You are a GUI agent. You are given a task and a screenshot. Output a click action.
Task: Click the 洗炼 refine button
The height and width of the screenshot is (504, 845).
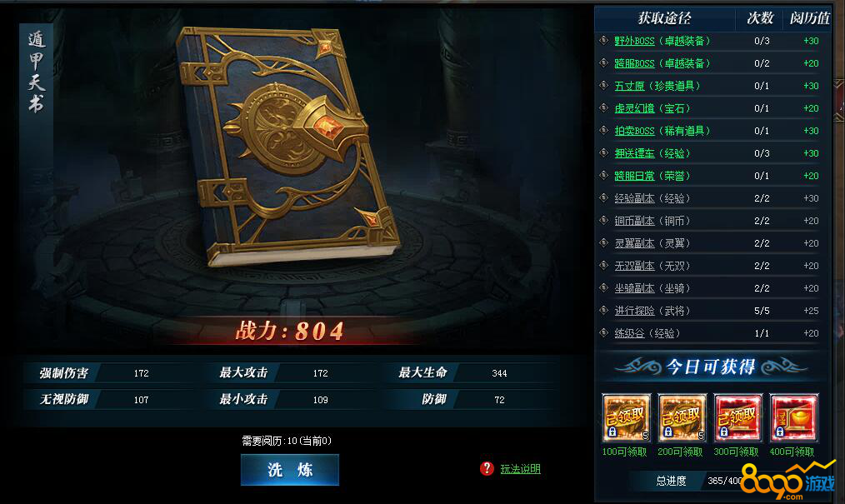[290, 470]
